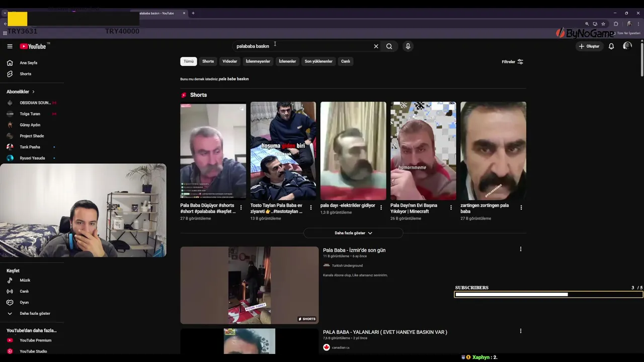
Task: Click 'PALA BABA - YALANLARI' video title
Action: (x=385, y=332)
